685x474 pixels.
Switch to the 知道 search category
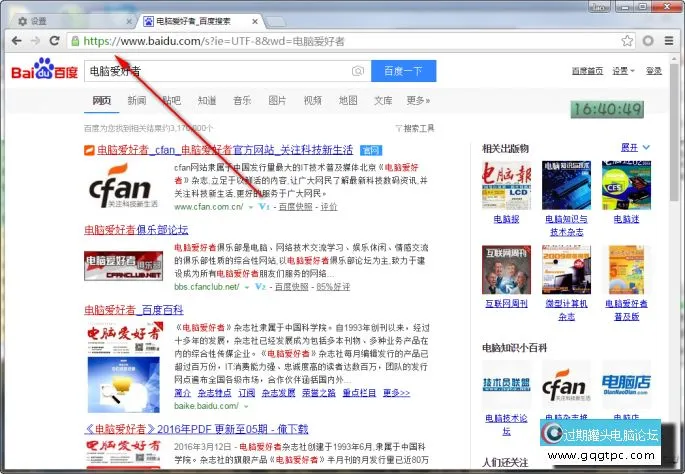pyautogui.click(x=207, y=100)
